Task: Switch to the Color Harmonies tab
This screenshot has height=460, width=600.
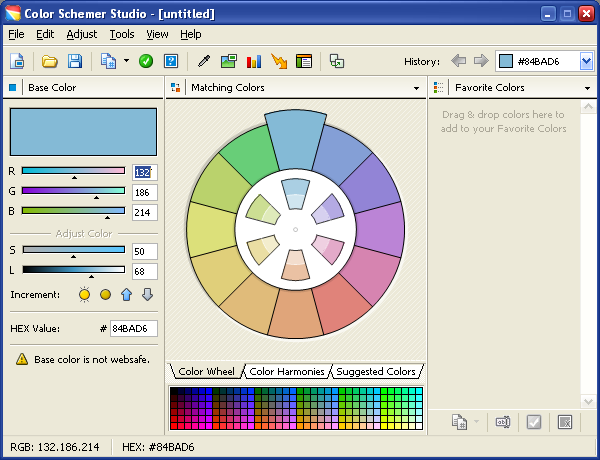Action: tap(285, 372)
